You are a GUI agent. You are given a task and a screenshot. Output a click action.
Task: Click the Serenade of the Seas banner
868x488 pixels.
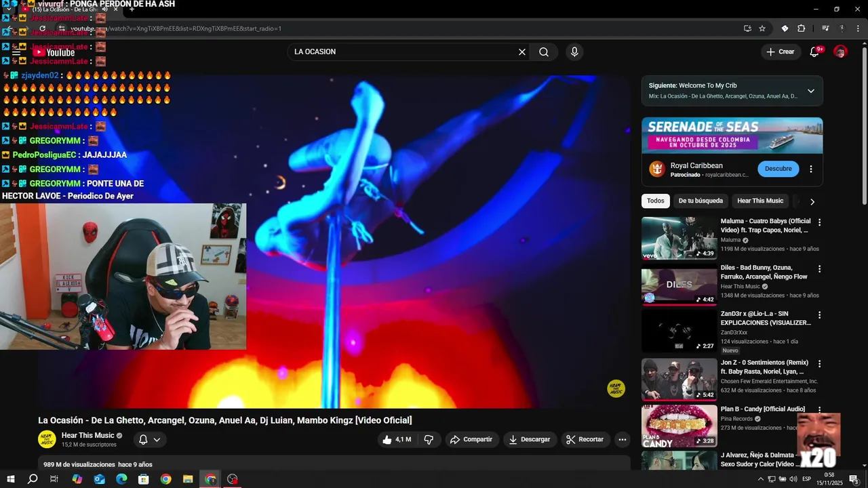(x=732, y=136)
